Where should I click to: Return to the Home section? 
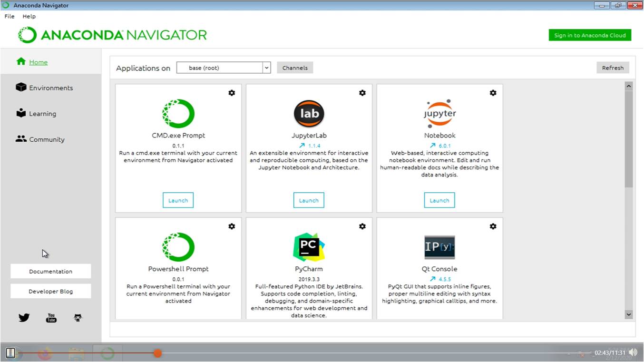38,62
